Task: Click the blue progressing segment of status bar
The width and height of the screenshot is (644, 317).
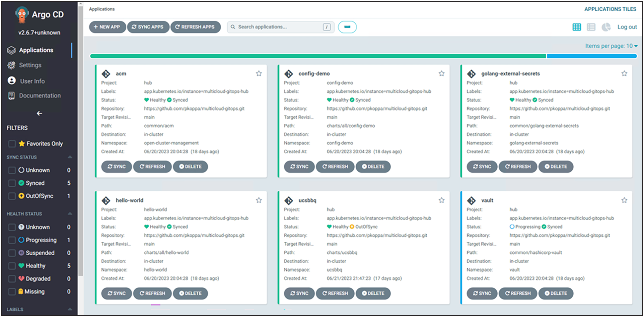Action: pos(592,56)
